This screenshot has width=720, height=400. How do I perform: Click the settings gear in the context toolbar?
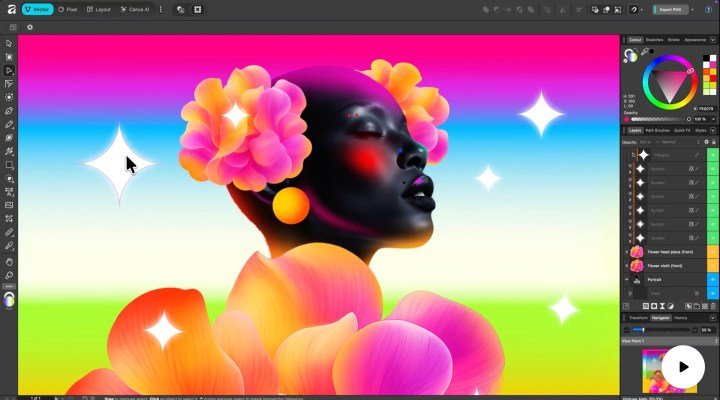[30, 28]
